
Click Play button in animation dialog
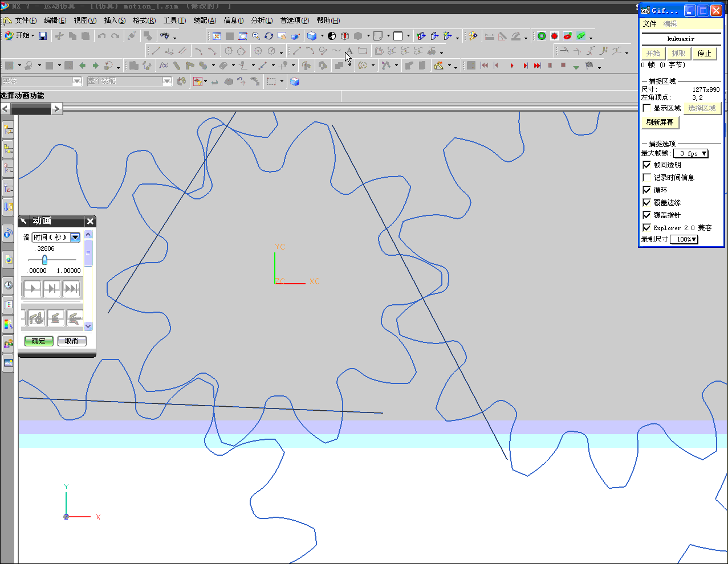(x=32, y=289)
